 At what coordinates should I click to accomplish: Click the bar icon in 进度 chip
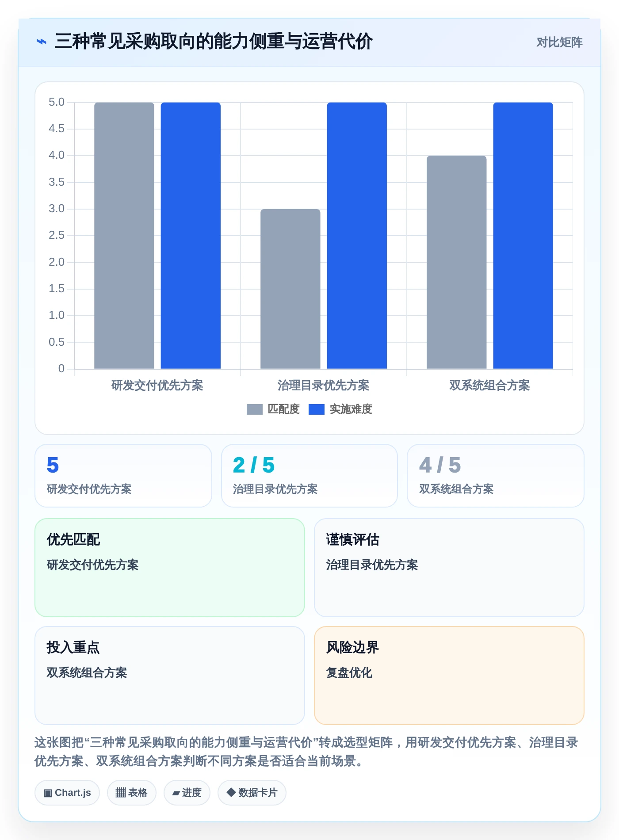tap(176, 794)
